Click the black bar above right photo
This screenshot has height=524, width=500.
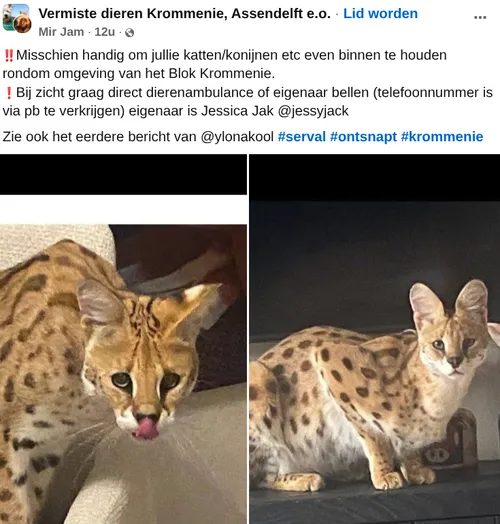[x=375, y=178]
